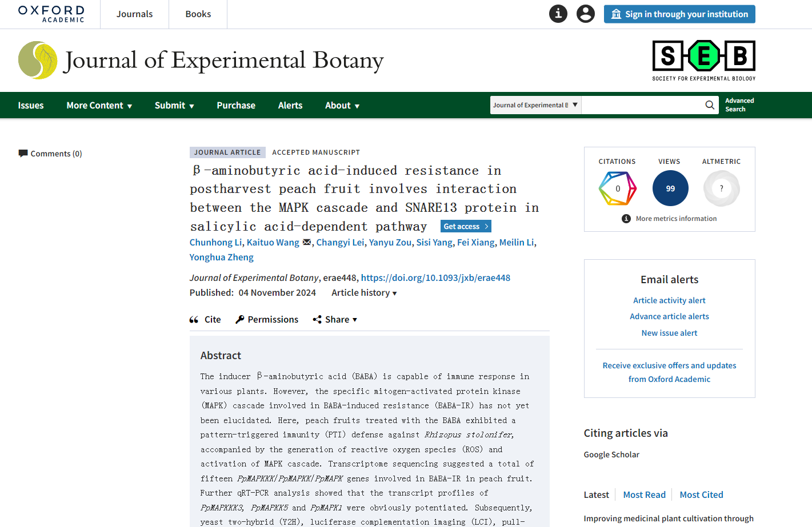Open the Altmetric score badge

[x=721, y=188]
